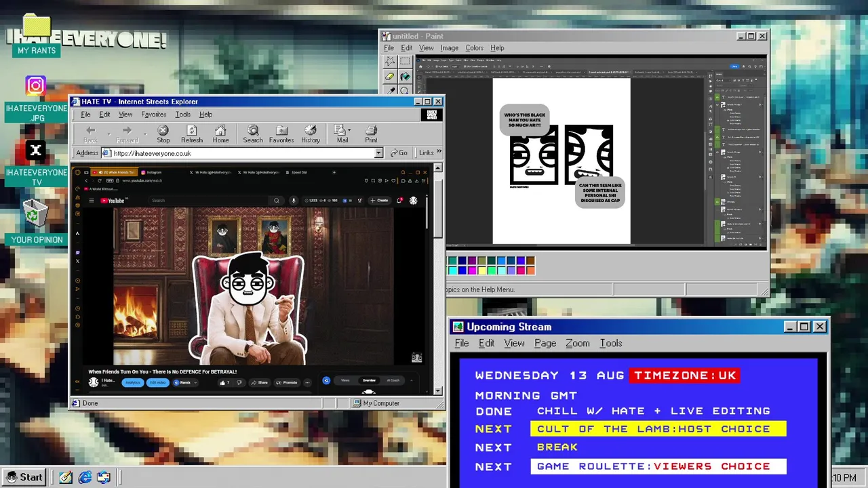
Task: Click the more options ellipsis under the video
Action: pyautogui.click(x=307, y=382)
